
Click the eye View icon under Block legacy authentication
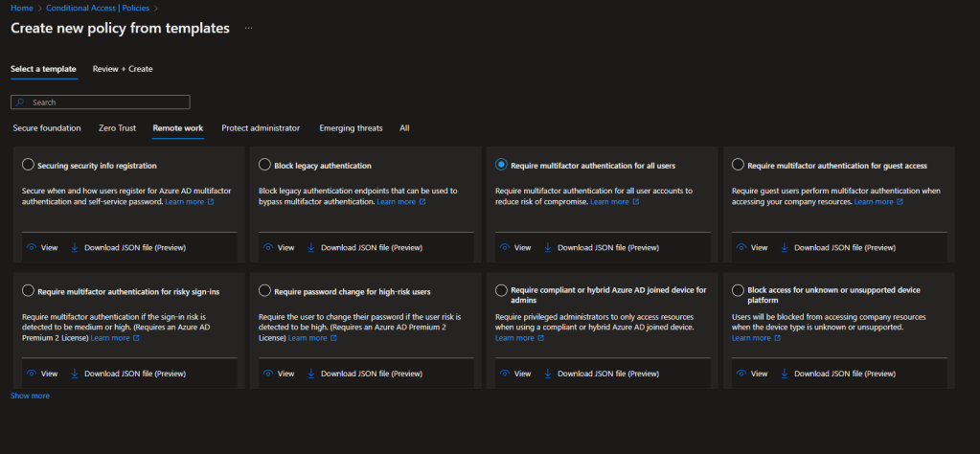[267, 247]
